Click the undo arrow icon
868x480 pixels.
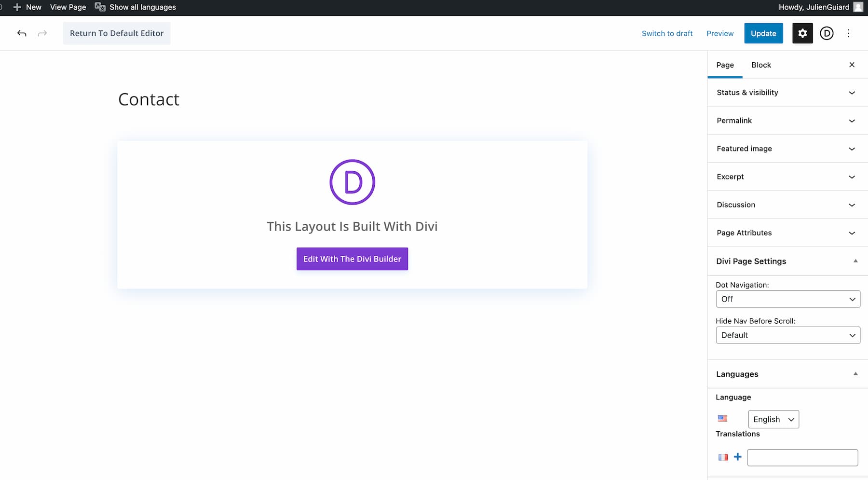point(22,33)
